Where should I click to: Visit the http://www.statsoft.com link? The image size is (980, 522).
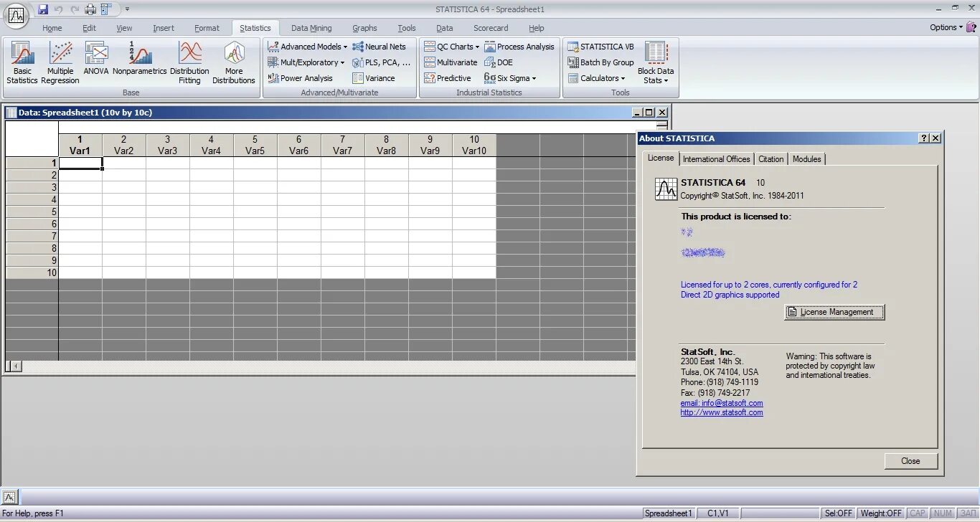pos(722,412)
